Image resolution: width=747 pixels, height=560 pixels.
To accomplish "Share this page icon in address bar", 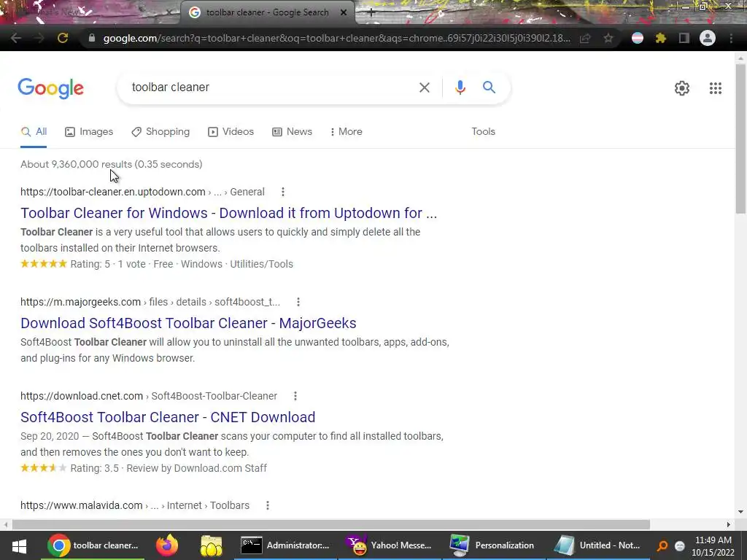I will [x=585, y=38].
